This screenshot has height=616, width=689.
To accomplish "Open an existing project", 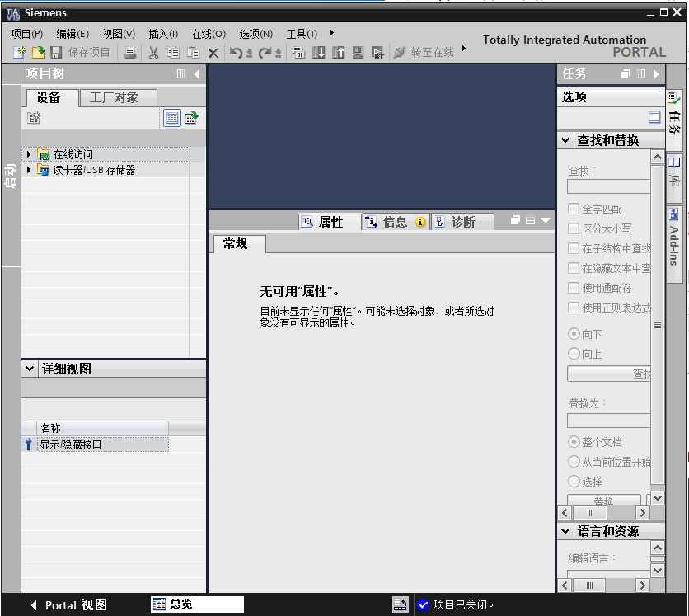I will click(37, 52).
